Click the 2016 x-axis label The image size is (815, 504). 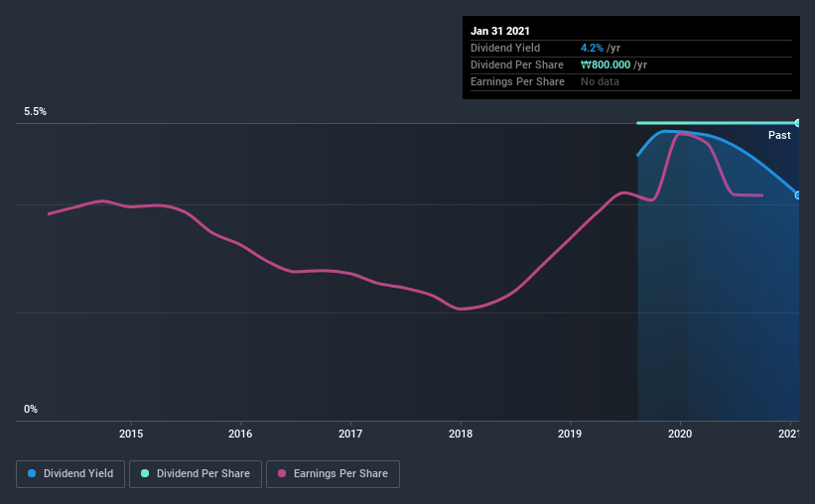[x=240, y=434]
